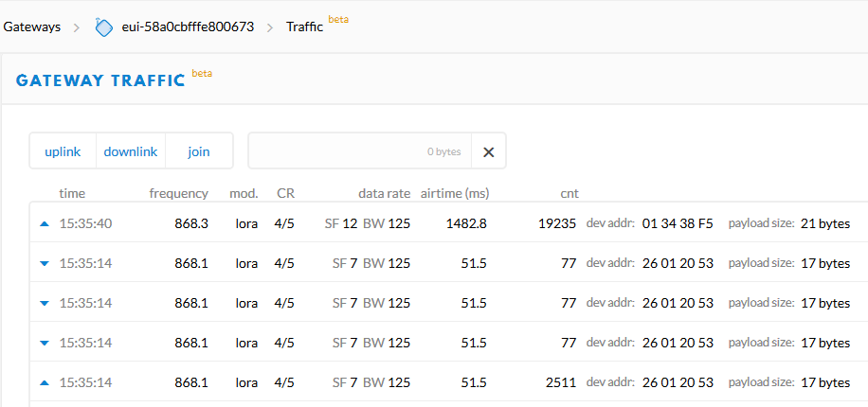Go to Gateways in the breadcrumb

pyautogui.click(x=32, y=27)
